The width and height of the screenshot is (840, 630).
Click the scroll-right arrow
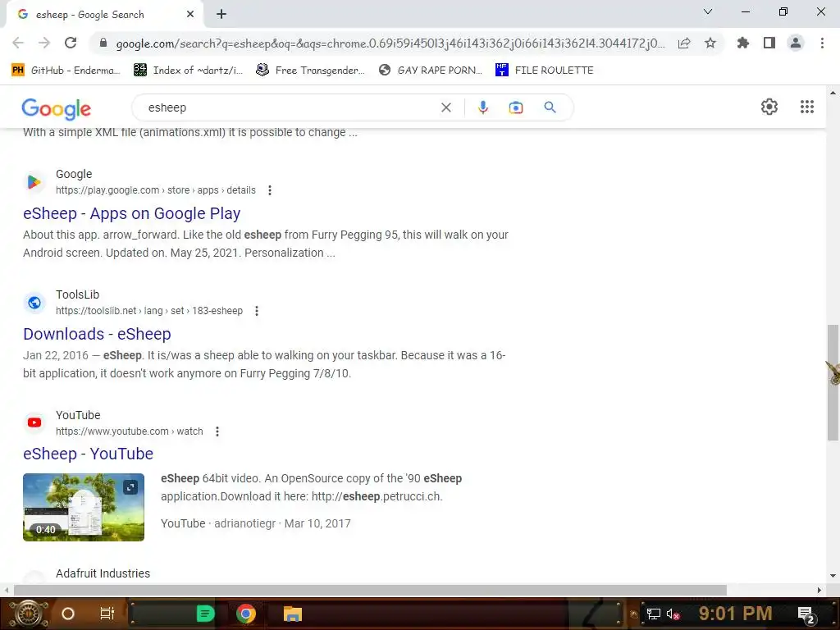point(819,590)
